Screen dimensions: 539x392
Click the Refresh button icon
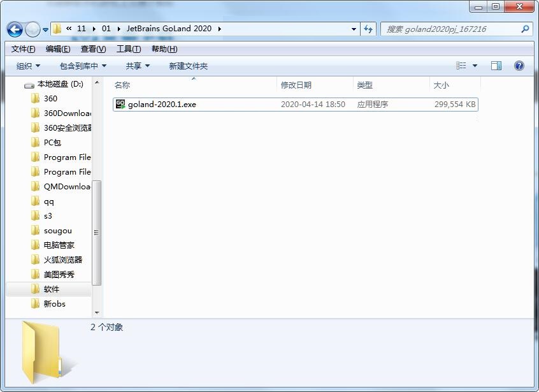[x=368, y=29]
